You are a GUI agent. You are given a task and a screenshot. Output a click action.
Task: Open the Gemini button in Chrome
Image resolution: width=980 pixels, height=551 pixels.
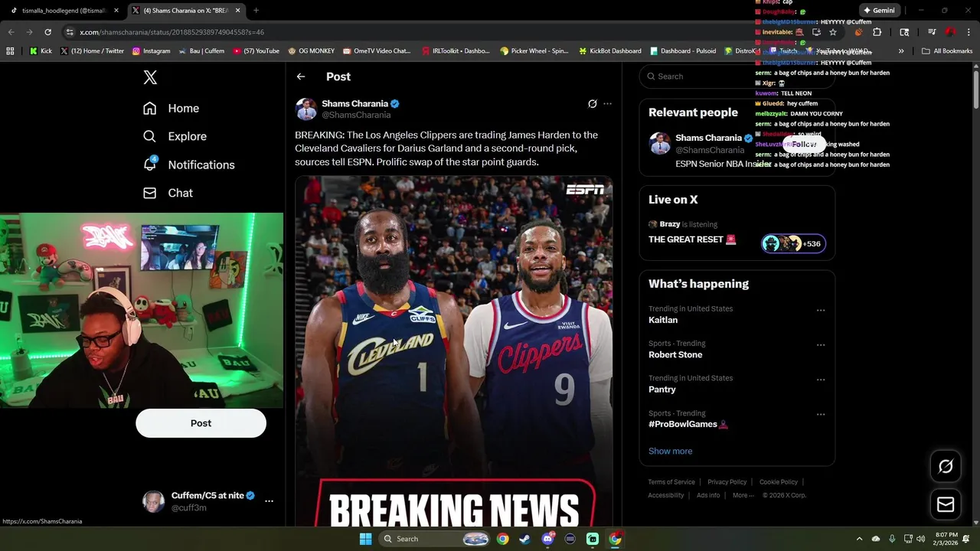[878, 11]
